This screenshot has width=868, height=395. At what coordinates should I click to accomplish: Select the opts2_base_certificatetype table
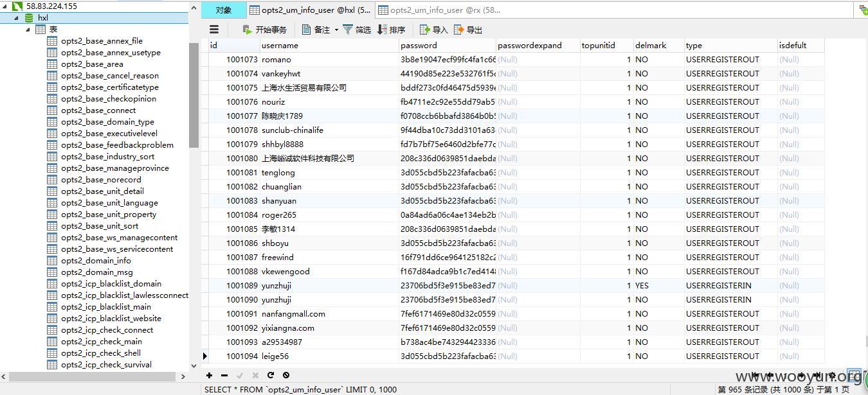(110, 87)
